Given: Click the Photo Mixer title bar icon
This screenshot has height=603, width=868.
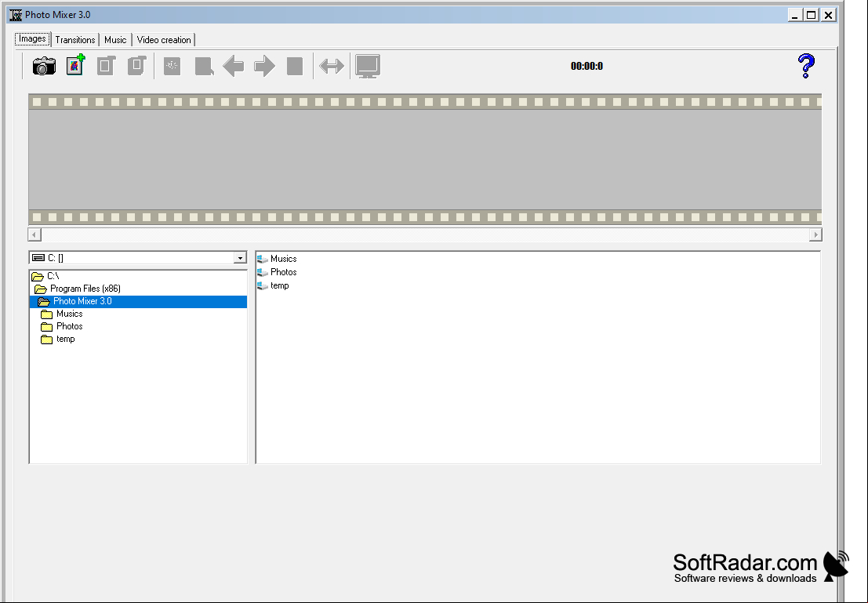Looking at the screenshot, I should pos(16,15).
